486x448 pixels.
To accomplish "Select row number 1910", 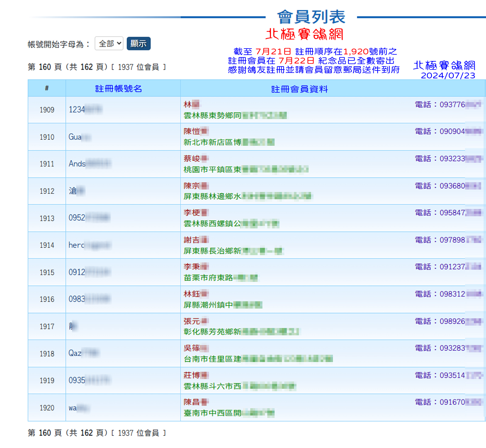I will (x=47, y=137).
